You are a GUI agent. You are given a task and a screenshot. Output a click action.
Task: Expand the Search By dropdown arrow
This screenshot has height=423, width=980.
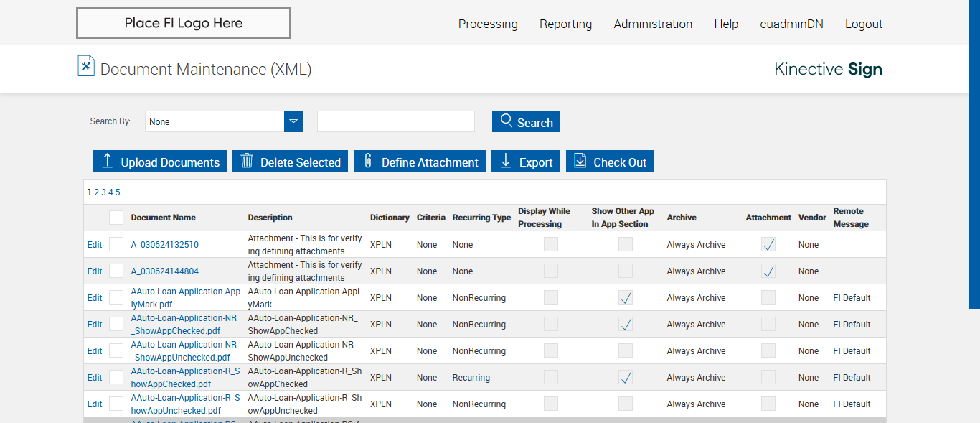click(x=293, y=121)
